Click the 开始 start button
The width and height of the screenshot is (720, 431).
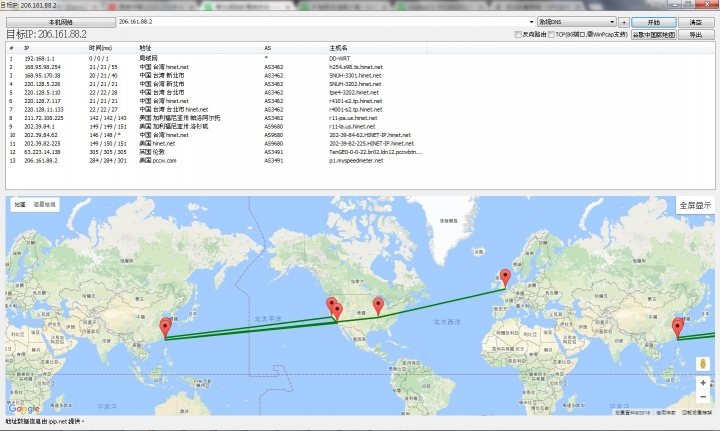653,22
